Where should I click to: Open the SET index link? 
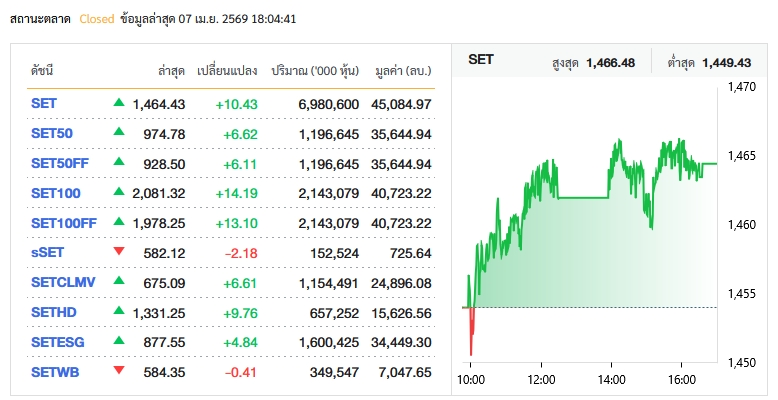coord(44,104)
